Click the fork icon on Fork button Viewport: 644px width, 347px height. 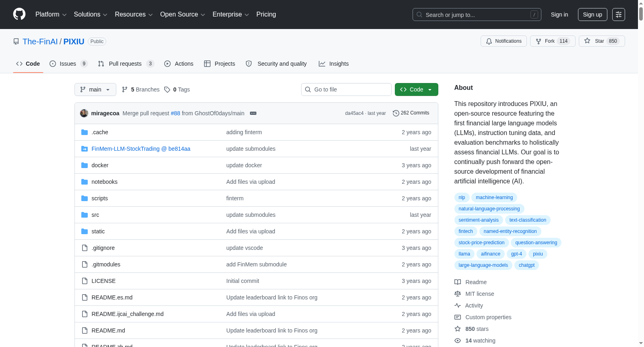pos(539,41)
